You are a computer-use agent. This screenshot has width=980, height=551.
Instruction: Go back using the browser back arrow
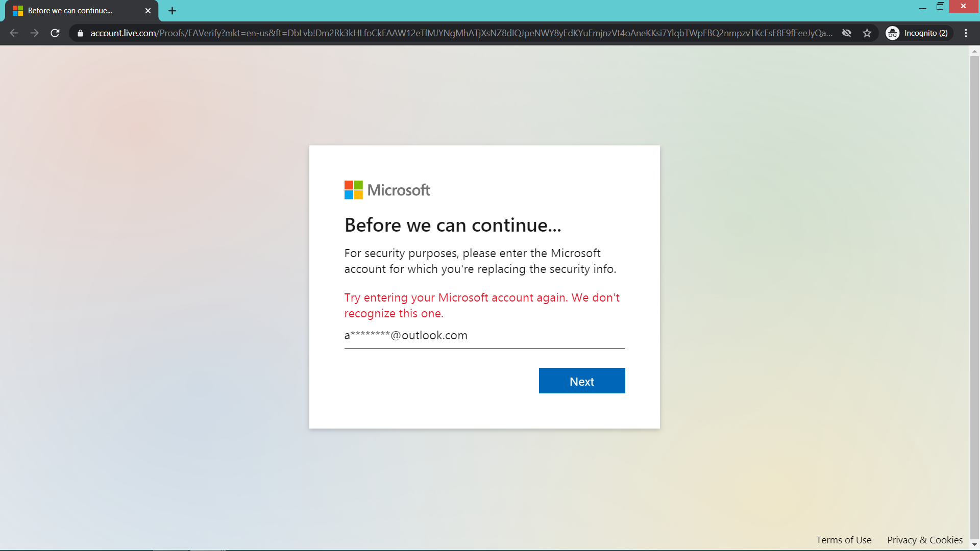(x=14, y=33)
